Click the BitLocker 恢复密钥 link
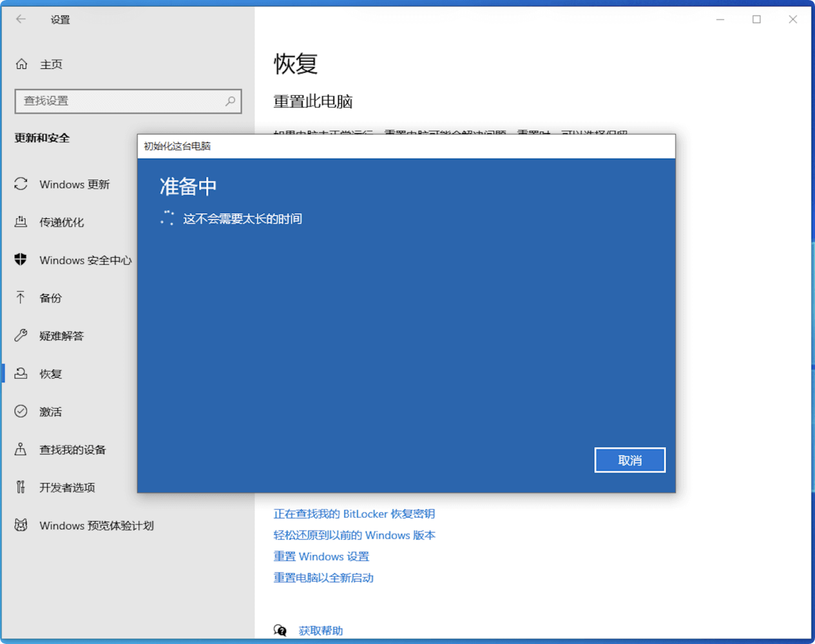This screenshot has width=815, height=644. tap(354, 514)
